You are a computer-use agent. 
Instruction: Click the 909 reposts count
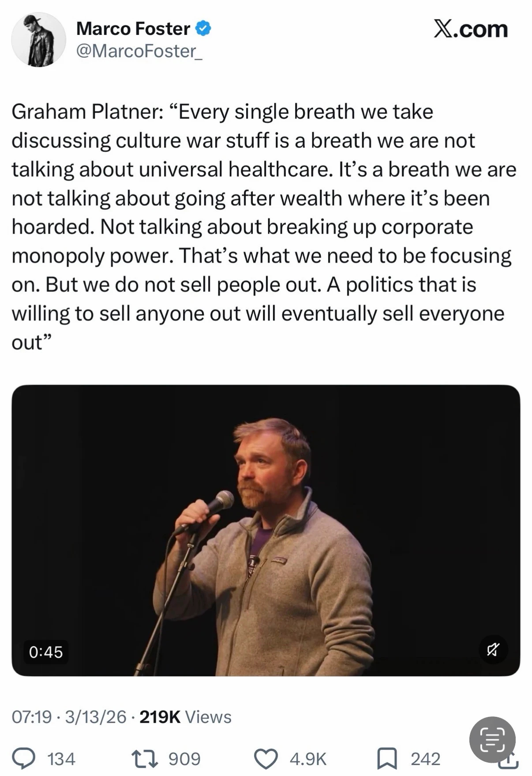click(184, 759)
